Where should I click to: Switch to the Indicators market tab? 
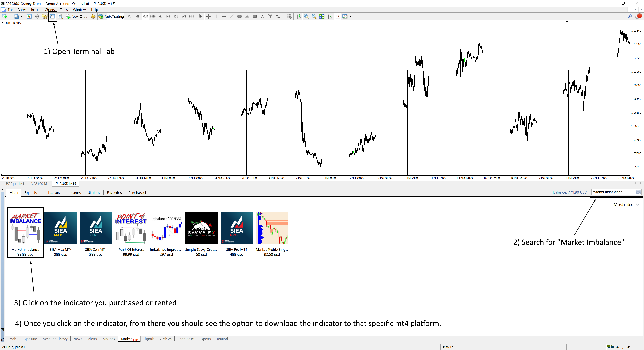[51, 192]
